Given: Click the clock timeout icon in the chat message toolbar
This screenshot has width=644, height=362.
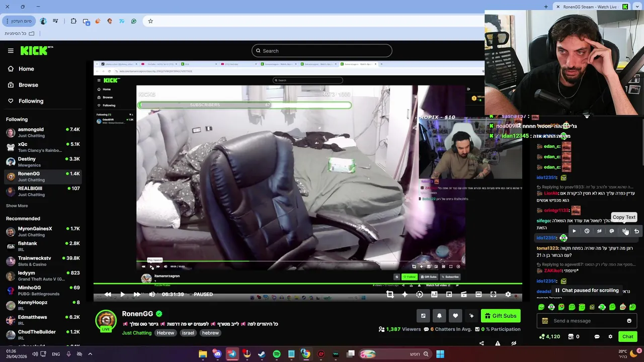Looking at the screenshot, I should click(x=587, y=231).
